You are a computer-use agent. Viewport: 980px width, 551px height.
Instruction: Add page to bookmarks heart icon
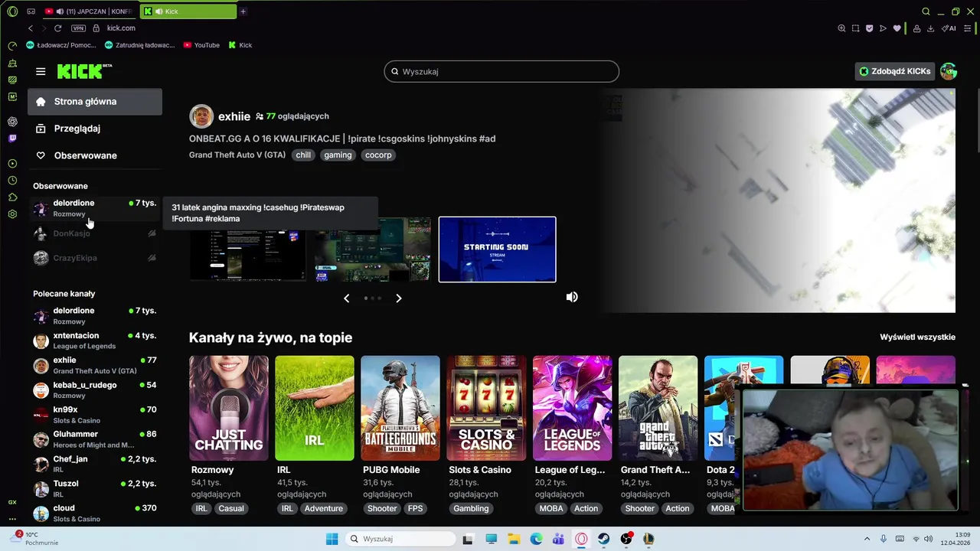(x=897, y=28)
